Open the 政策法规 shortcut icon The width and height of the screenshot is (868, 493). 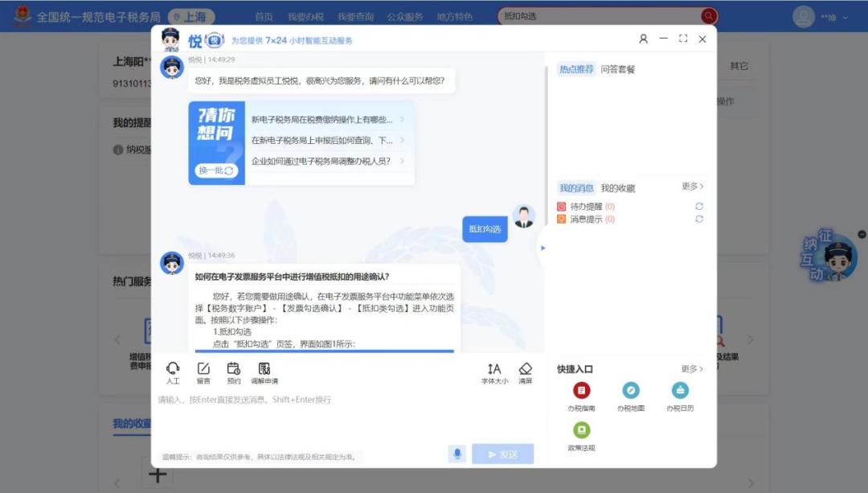581,430
